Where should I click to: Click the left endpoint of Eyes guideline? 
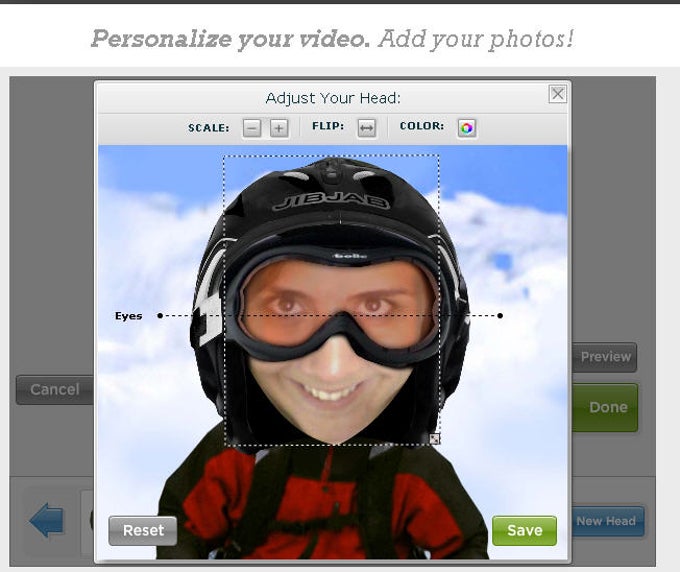[160, 316]
